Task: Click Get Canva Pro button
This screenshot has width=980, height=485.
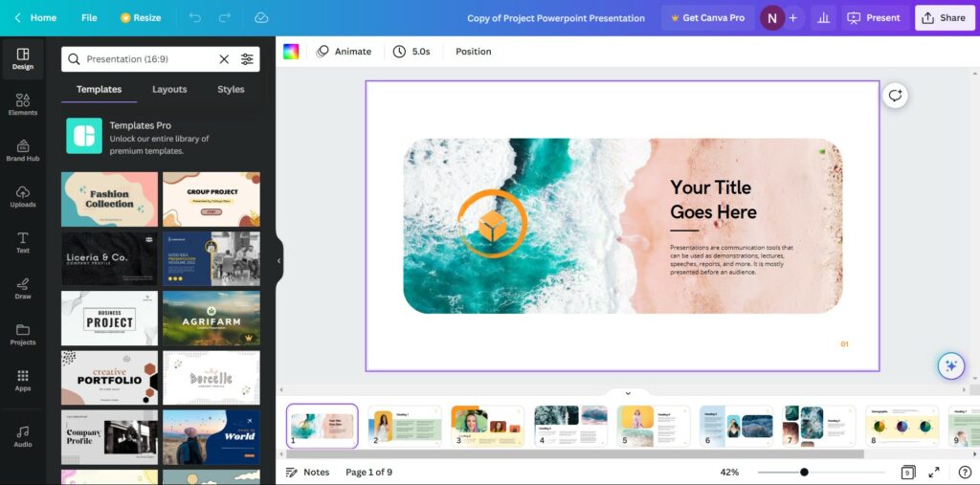Action: pos(707,17)
